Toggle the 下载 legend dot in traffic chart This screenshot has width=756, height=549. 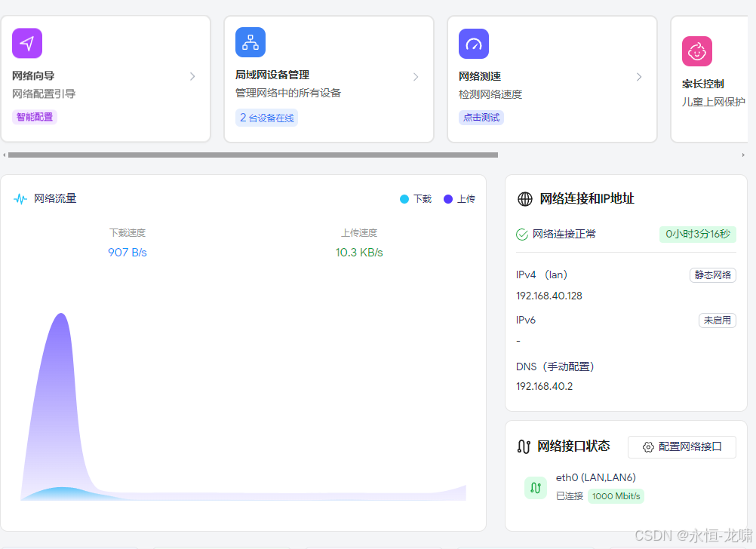(404, 199)
